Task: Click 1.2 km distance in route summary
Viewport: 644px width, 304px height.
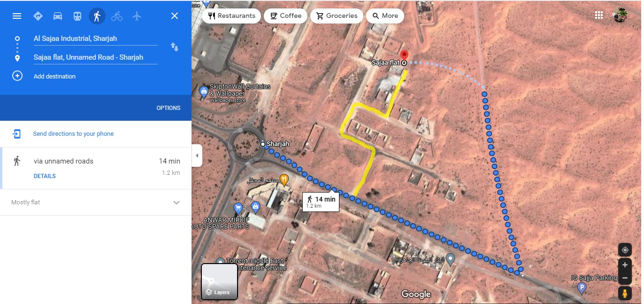Action: pos(171,173)
